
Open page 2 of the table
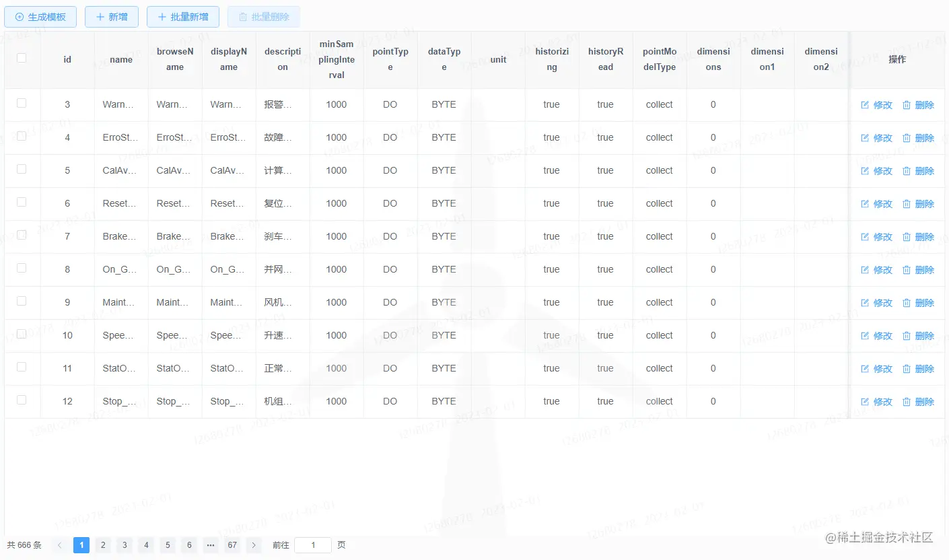tap(103, 545)
